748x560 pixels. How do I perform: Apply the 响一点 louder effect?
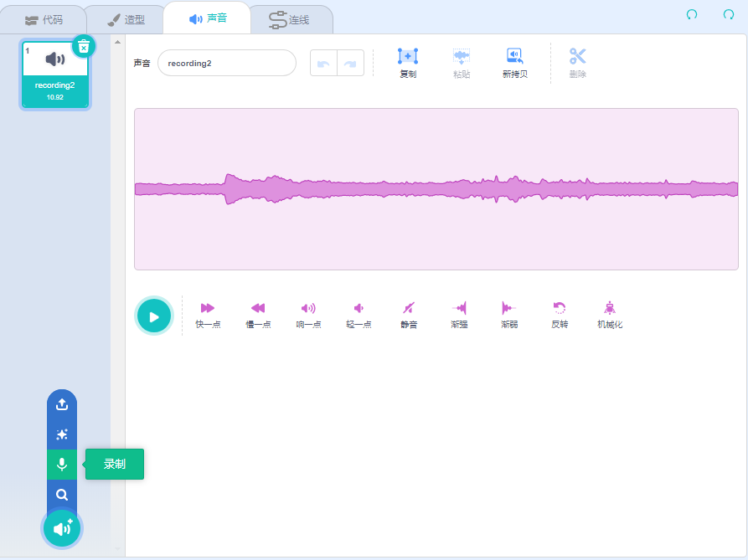[308, 315]
